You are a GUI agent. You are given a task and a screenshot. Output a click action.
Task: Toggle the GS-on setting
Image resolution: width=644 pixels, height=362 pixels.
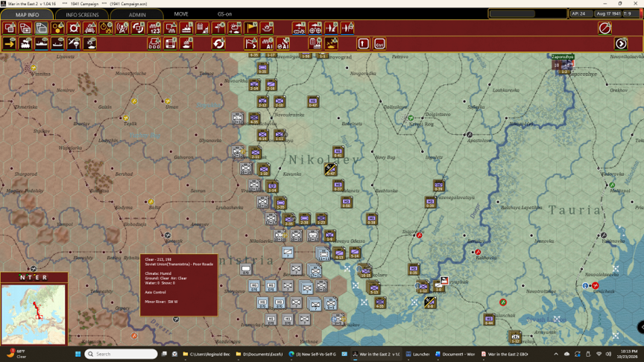(x=224, y=14)
